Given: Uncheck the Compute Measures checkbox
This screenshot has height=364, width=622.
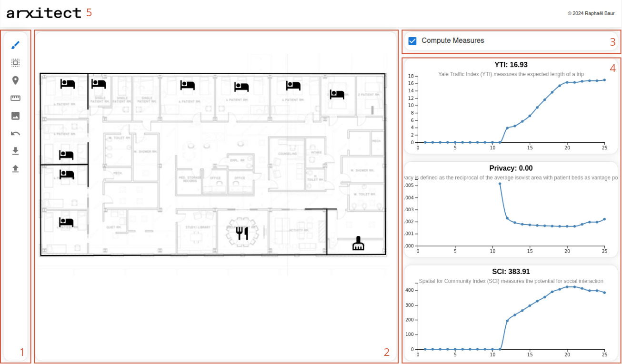Looking at the screenshot, I should pyautogui.click(x=412, y=41).
